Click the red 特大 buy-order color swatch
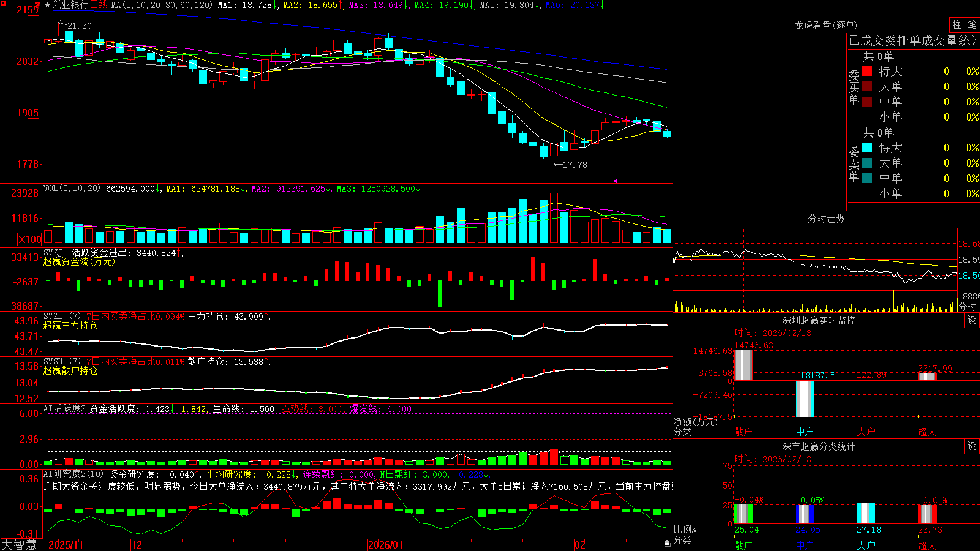Image resolution: width=980 pixels, height=551 pixels. pos(867,71)
